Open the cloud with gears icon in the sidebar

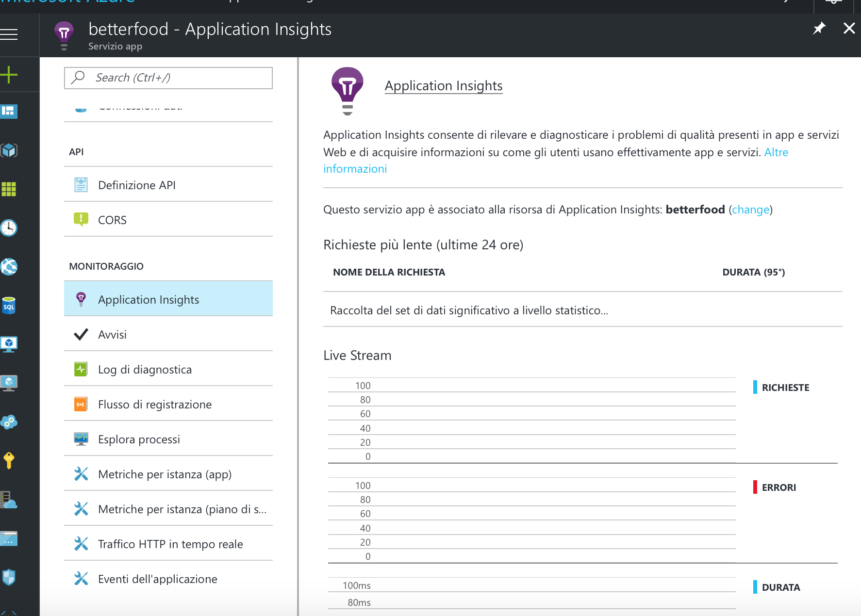(9, 422)
